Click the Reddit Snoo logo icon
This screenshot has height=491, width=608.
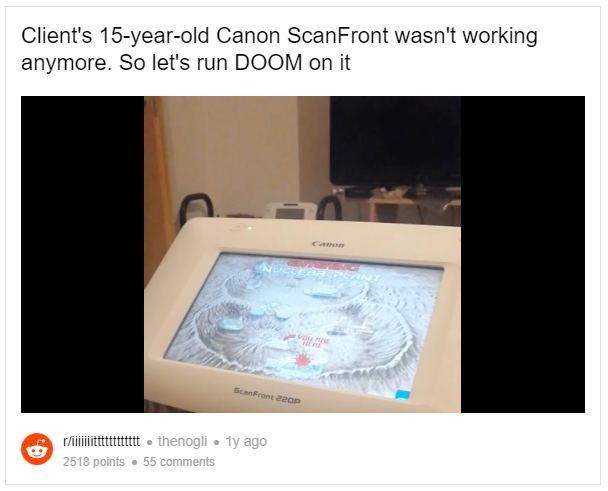coord(37,449)
